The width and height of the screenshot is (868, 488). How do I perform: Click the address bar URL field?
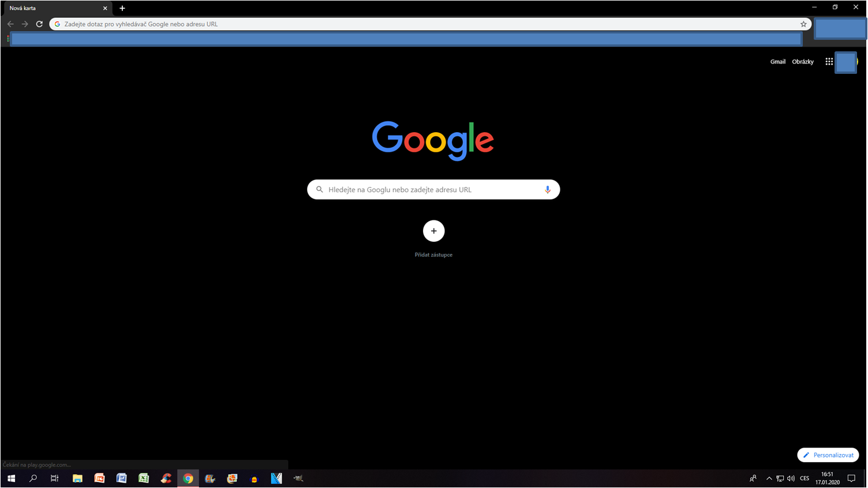pos(404,24)
